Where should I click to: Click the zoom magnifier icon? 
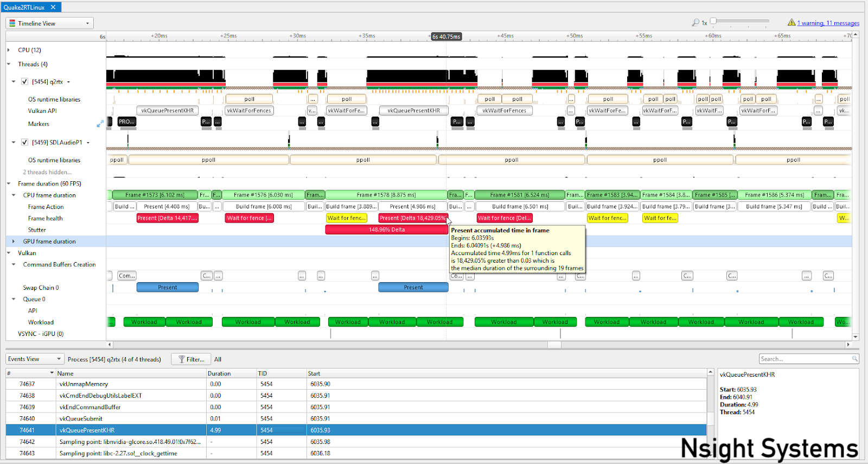[x=695, y=23]
